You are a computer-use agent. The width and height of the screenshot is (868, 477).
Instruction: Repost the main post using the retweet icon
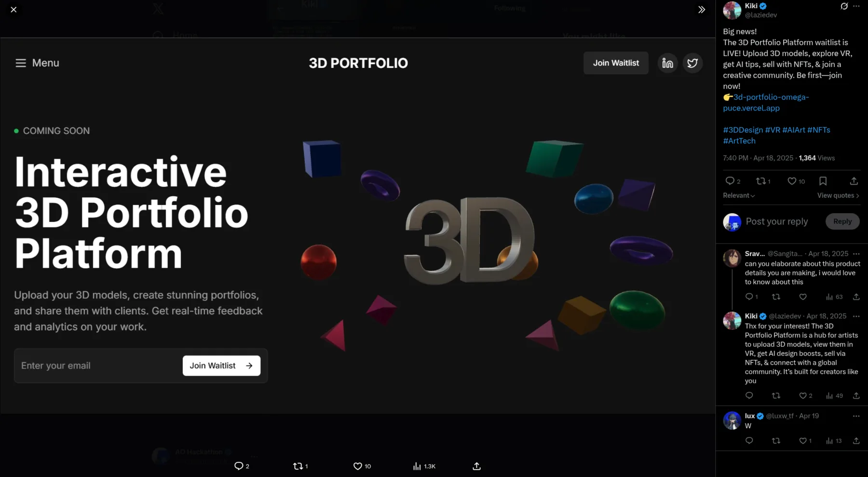[760, 181]
